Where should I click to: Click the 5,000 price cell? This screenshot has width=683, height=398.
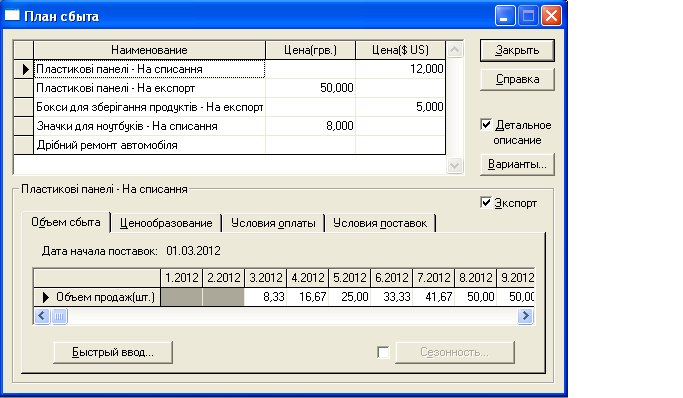(x=400, y=107)
